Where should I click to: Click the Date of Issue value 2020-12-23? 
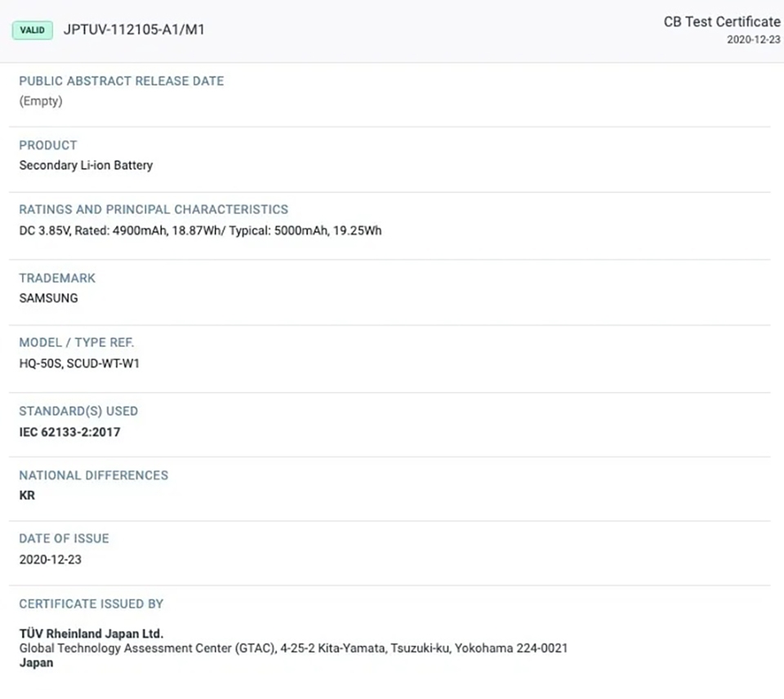(x=51, y=559)
